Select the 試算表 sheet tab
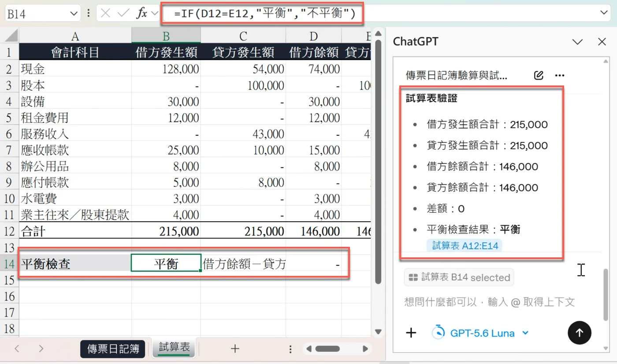 tap(175, 348)
